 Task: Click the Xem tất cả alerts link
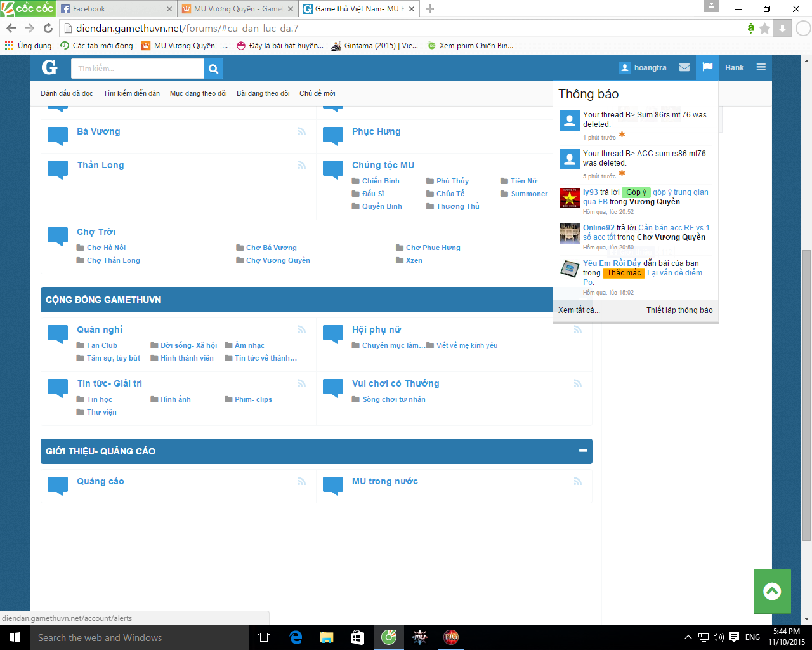[x=579, y=310]
